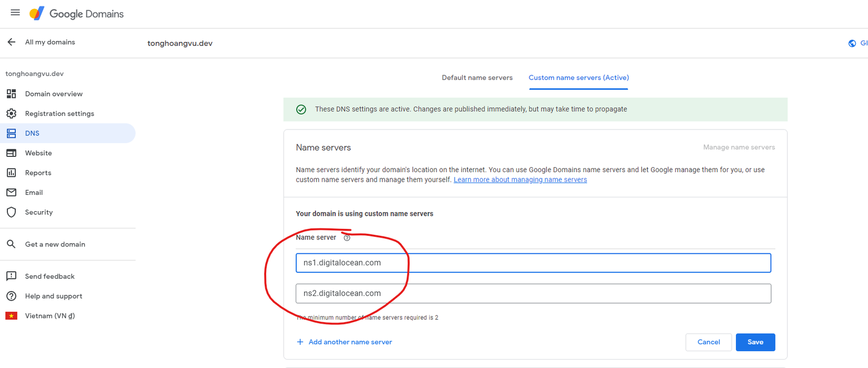The height and width of the screenshot is (368, 868).
Task: Click the ns1.digitalocean.com name server field
Action: 533,263
